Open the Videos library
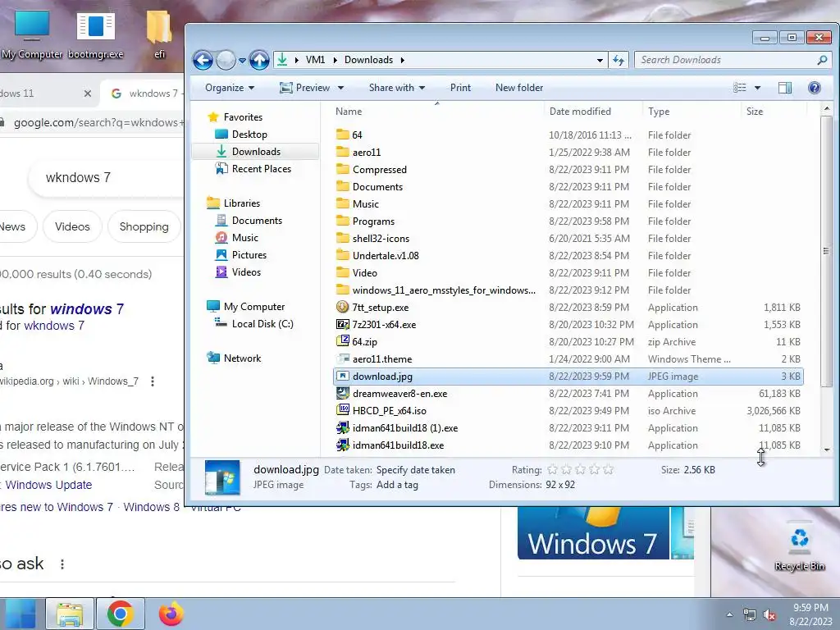 point(246,272)
